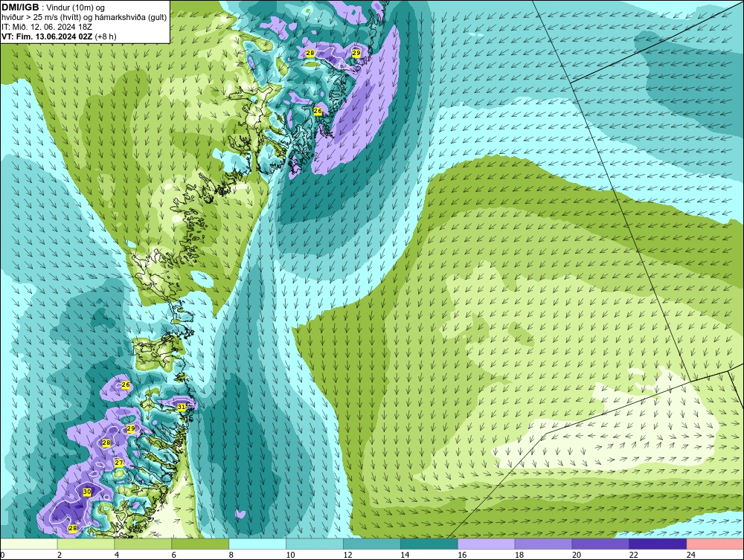Click the 0–2 m/s palest swatch in color bar
Image resolution: width=744 pixels, height=560 pixels.
(29, 544)
